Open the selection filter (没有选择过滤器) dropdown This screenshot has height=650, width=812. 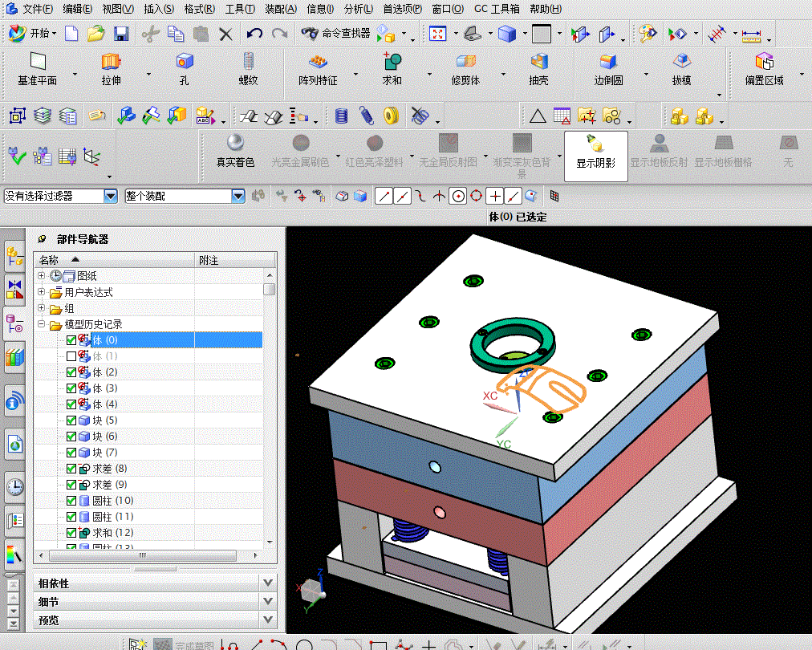(110, 196)
